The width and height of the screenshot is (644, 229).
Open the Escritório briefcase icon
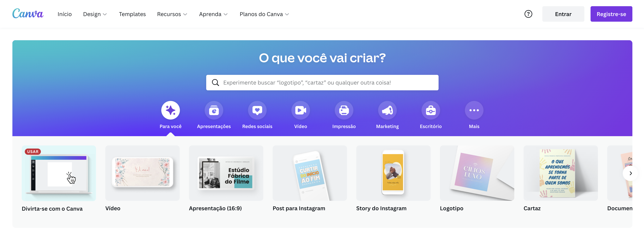coord(431,110)
